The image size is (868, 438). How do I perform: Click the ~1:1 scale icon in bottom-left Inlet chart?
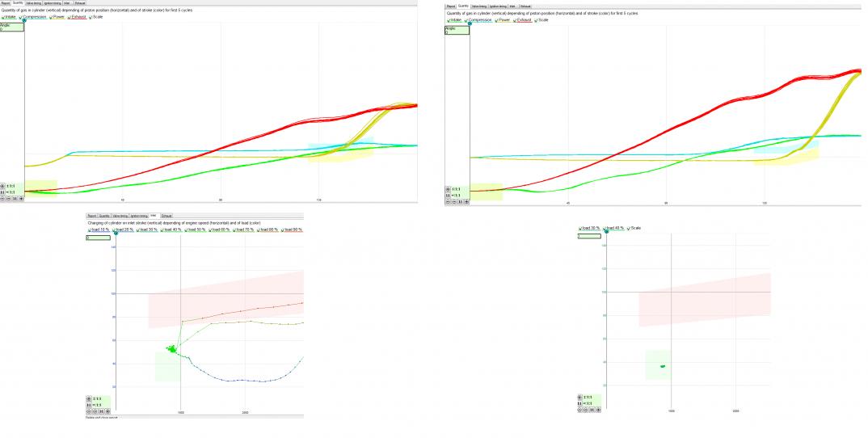pyautogui.click(x=89, y=405)
